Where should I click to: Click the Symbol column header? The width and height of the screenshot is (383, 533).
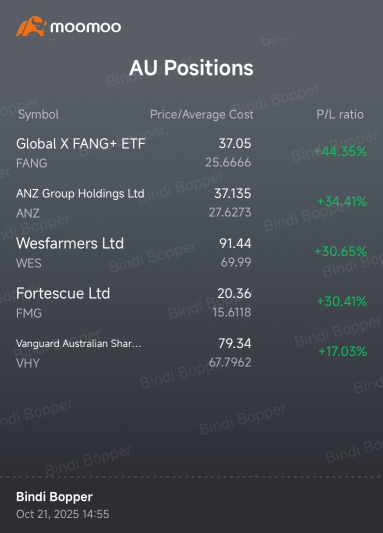tap(38, 115)
